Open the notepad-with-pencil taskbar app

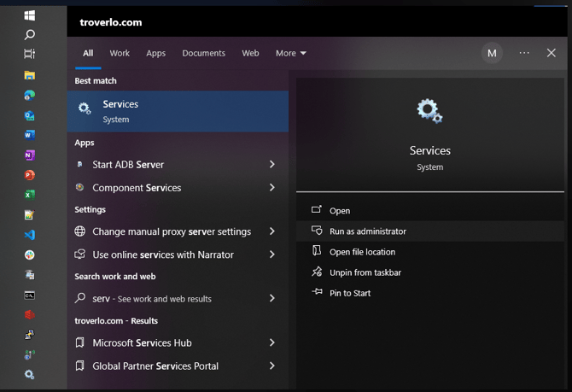click(x=30, y=215)
